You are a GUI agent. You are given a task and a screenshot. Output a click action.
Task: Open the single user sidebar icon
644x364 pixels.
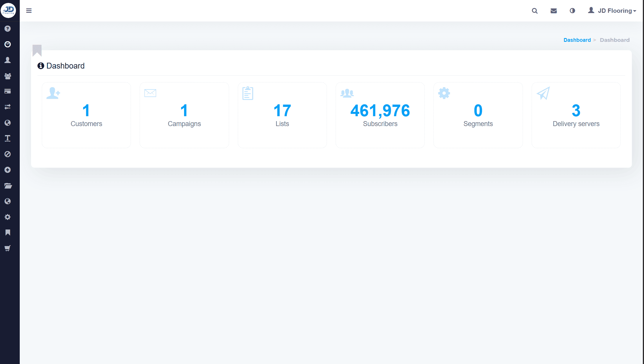coord(8,60)
